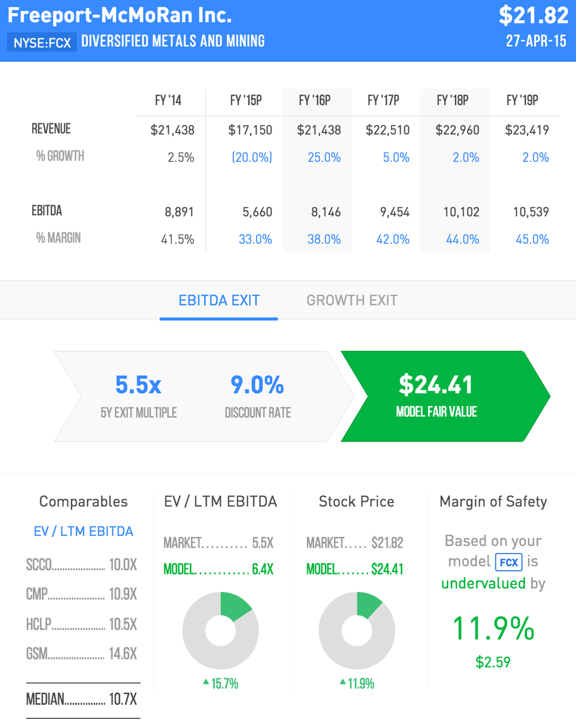Edit FY '15P growth (20.0%)
Image resolution: width=576 pixels, height=728 pixels.
point(252,158)
